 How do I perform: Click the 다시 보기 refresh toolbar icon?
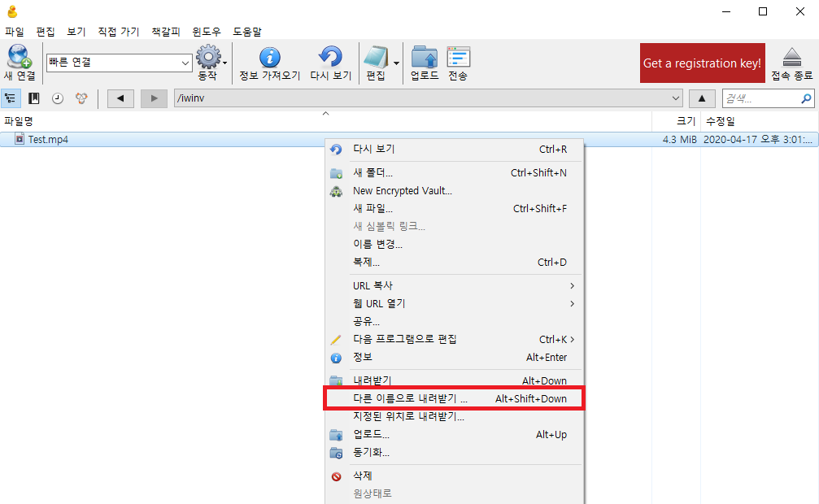click(x=330, y=56)
